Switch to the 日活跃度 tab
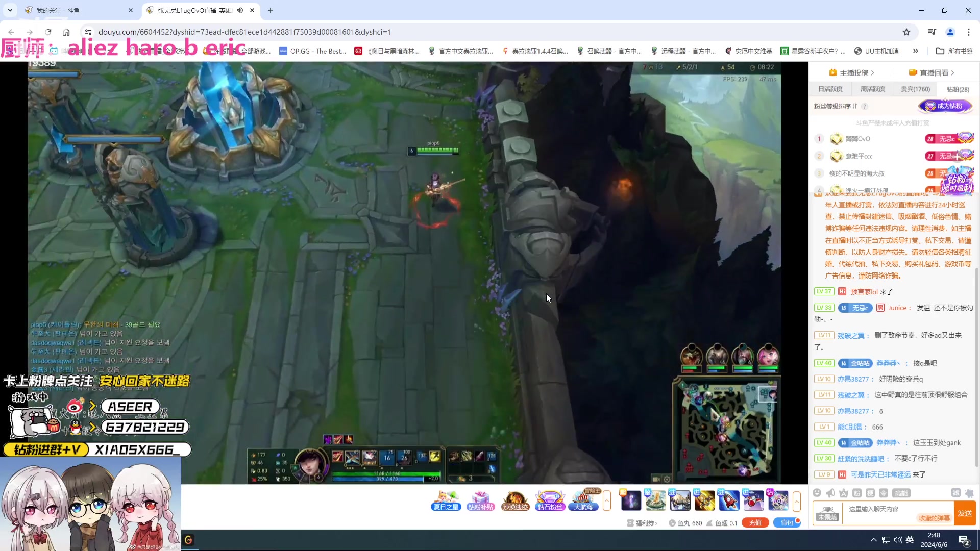The image size is (980, 551). point(830,89)
